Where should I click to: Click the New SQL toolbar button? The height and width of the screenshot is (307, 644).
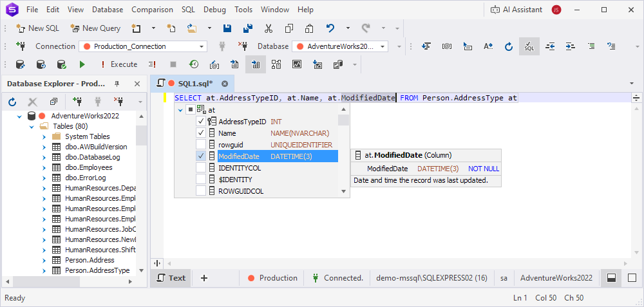[x=37, y=28]
